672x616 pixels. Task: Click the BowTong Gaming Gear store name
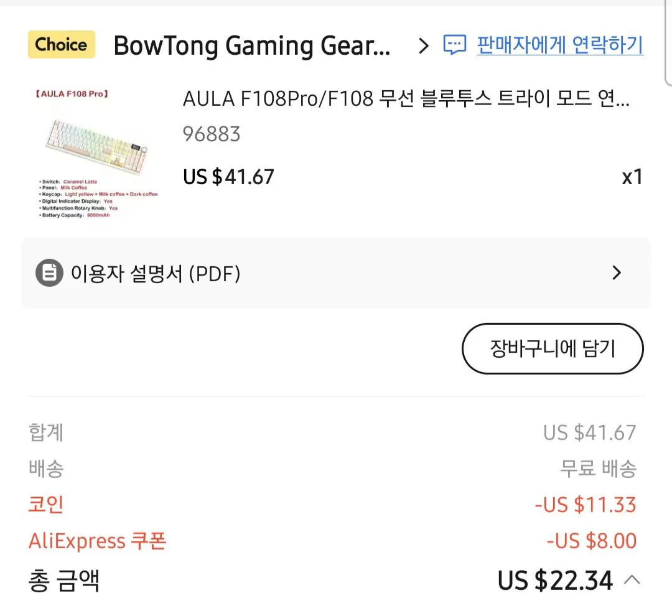pos(251,45)
